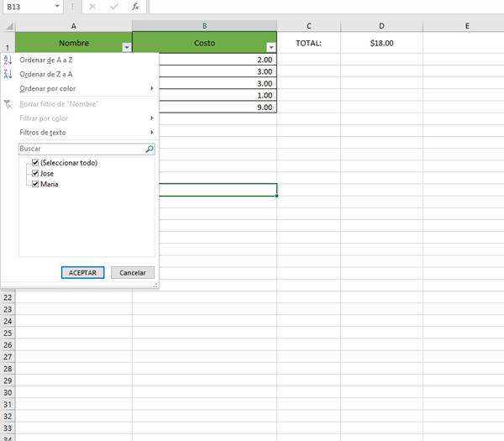Click the confirm checkmark in formula bar
Image resolution: width=504 pixels, height=441 pixels.
(114, 7)
